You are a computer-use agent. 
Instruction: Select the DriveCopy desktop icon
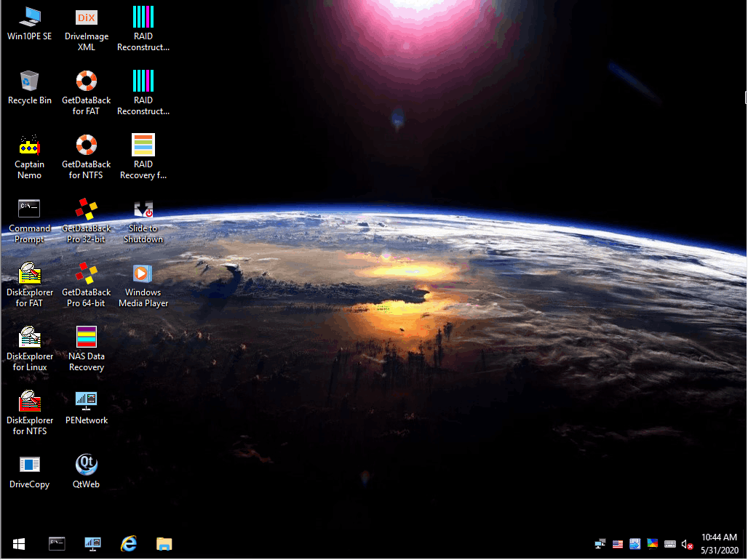pyautogui.click(x=29, y=465)
